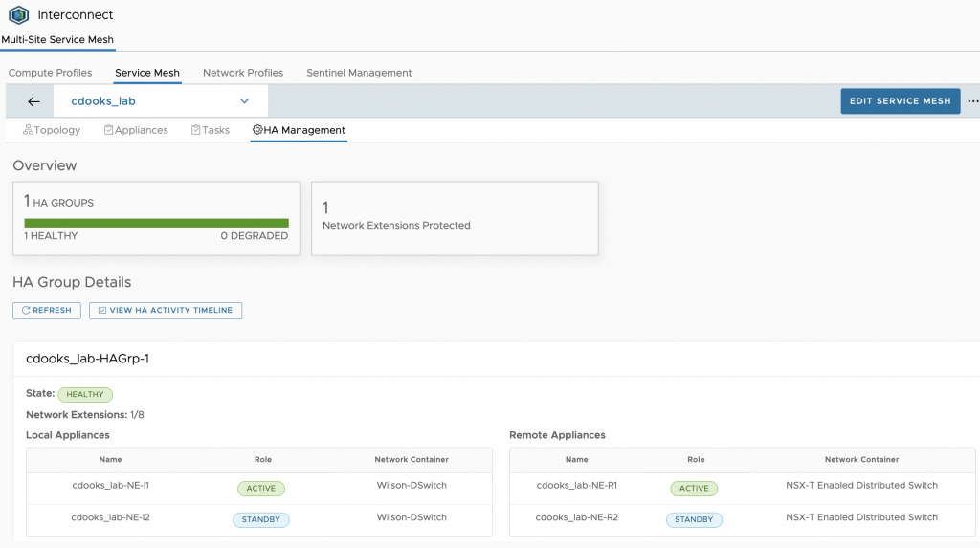Click local appliance cdooks_lab-NE-I1
Image resolution: width=980 pixels, height=548 pixels.
(x=111, y=486)
